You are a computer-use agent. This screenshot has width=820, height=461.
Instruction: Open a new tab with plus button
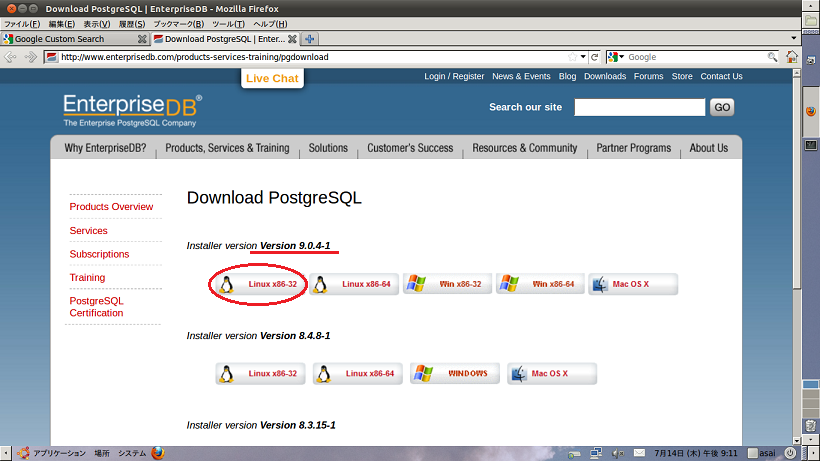click(x=310, y=39)
